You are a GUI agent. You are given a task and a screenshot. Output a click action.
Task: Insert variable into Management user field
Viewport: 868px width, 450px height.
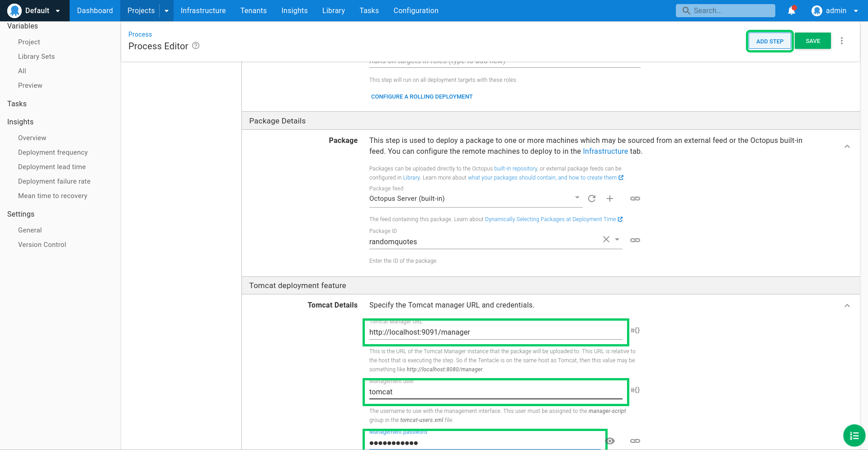[635, 390]
